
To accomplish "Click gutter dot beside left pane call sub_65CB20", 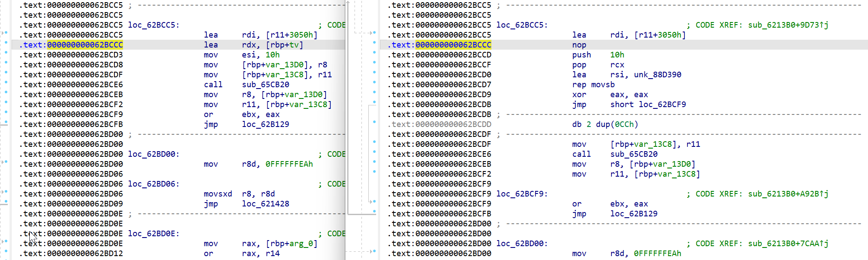I will click(6, 82).
